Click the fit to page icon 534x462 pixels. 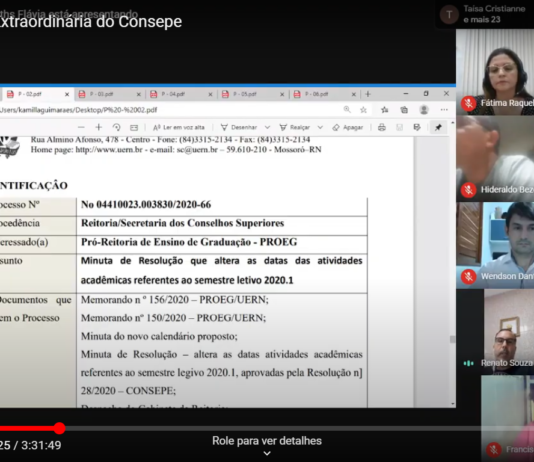(134, 128)
